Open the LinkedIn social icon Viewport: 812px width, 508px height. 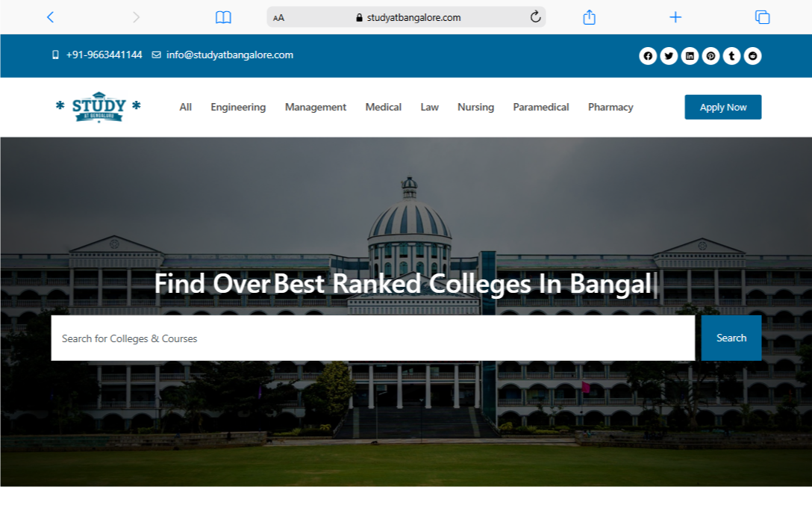click(x=690, y=56)
